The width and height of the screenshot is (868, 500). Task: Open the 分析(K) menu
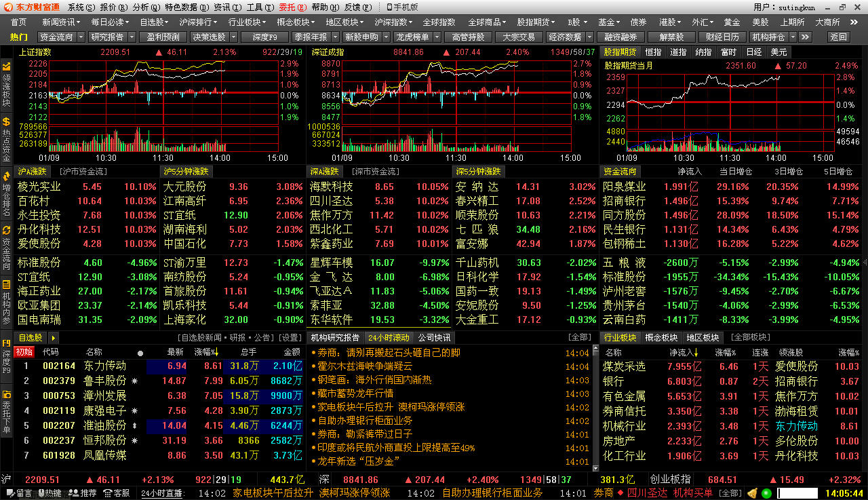click(146, 7)
